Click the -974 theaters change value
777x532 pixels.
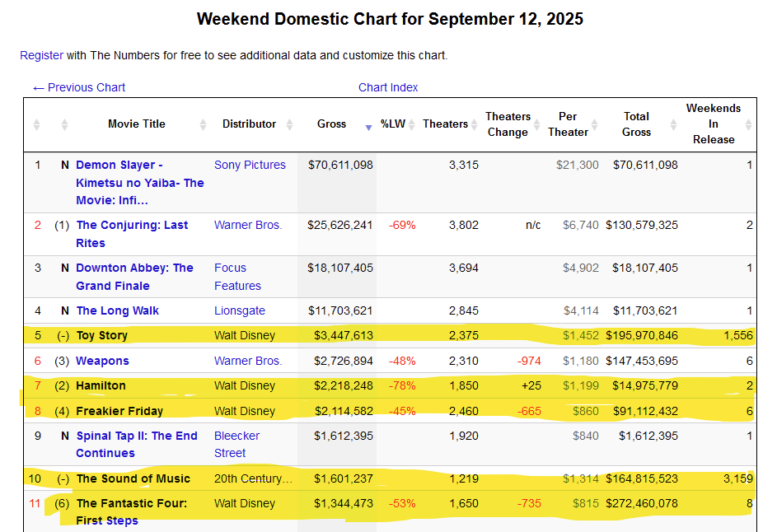(529, 361)
